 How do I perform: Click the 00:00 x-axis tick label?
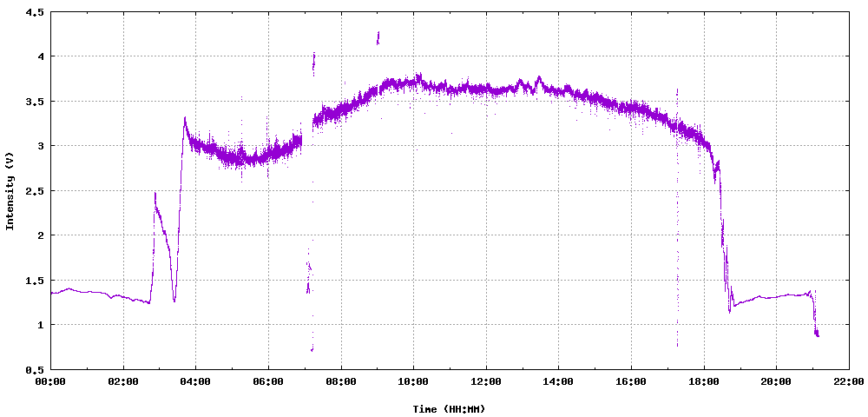coord(50,381)
